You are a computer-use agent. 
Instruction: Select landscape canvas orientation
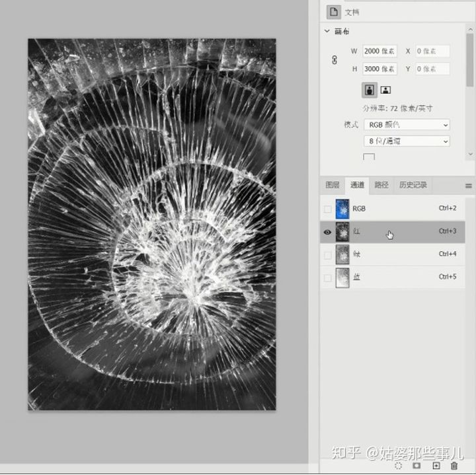click(x=385, y=89)
